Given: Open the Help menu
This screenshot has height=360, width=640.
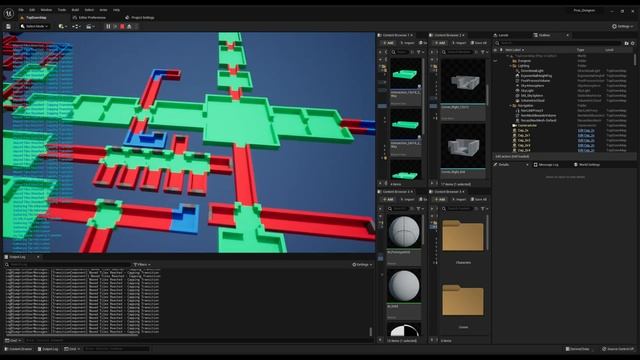Looking at the screenshot, I should click(116, 10).
